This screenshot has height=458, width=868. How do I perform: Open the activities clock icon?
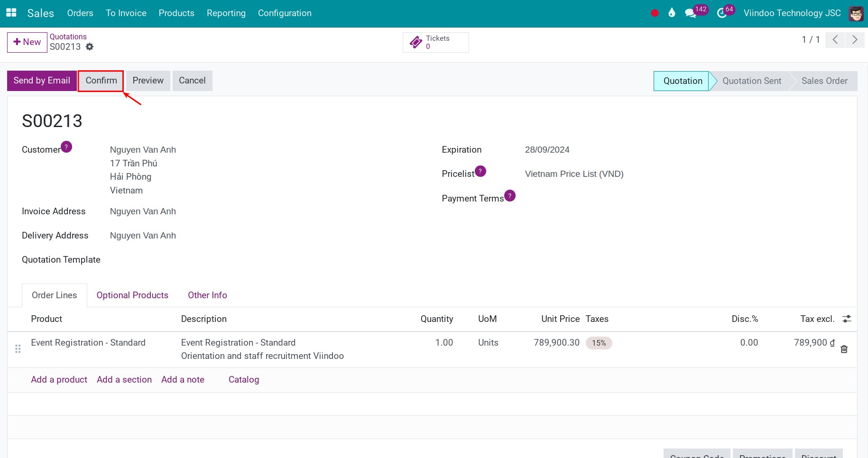(x=722, y=13)
